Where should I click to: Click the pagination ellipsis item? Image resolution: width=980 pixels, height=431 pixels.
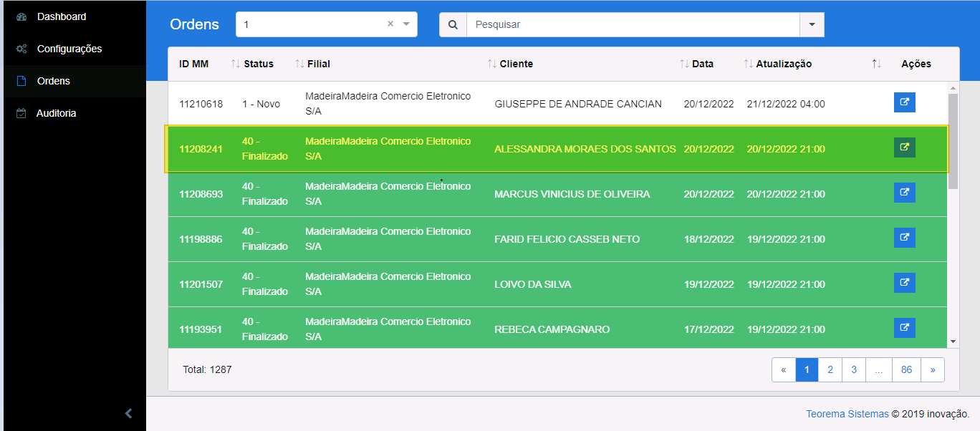pos(879,370)
